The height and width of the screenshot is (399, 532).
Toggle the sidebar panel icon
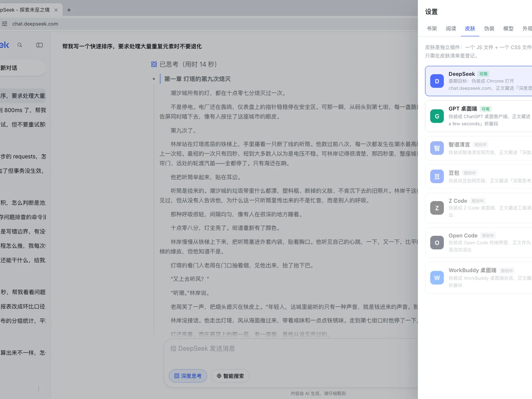click(40, 45)
